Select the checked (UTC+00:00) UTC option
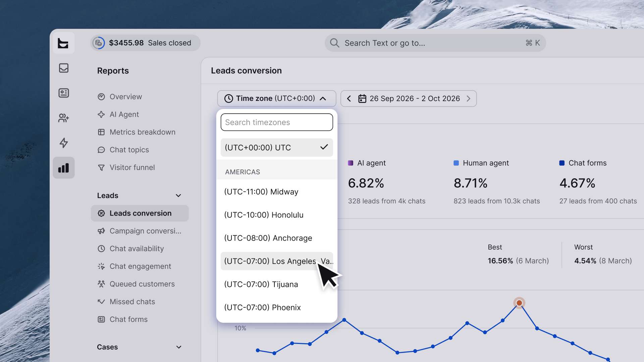The width and height of the screenshot is (644, 362). (277, 147)
